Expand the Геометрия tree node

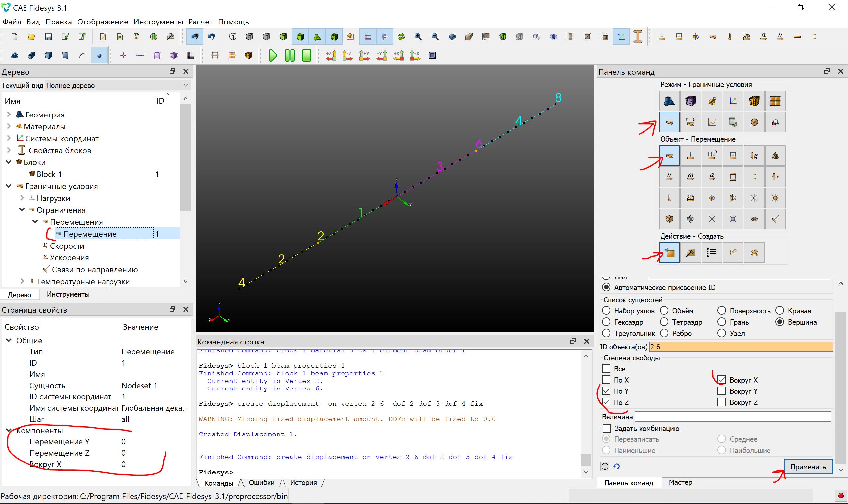[x=9, y=115]
